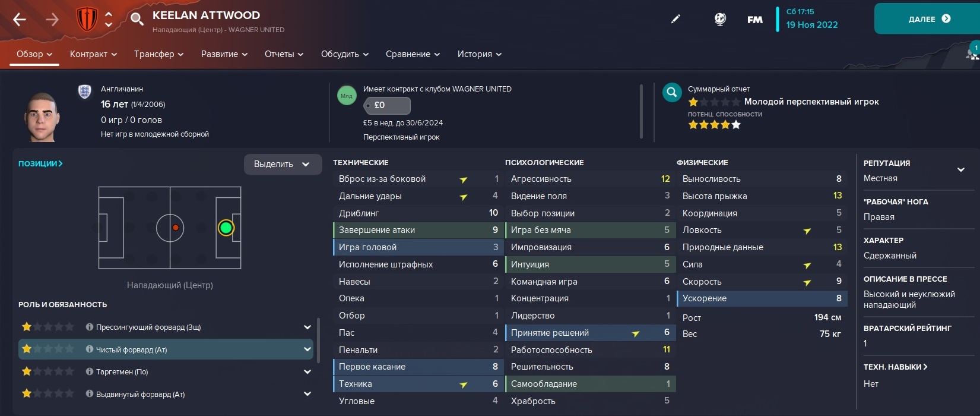980x416 pixels.
Task: Click the back arrow navigation icon
Action: tap(20, 20)
